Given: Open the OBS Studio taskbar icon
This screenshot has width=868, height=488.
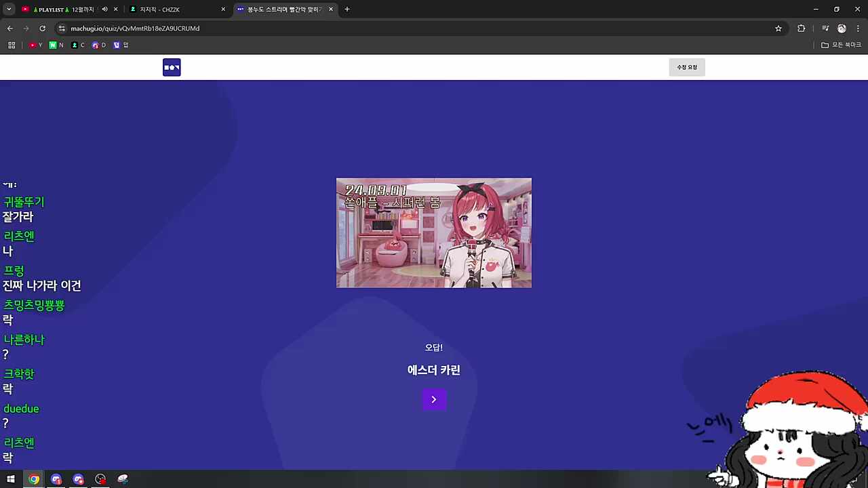Looking at the screenshot, I should [100, 479].
